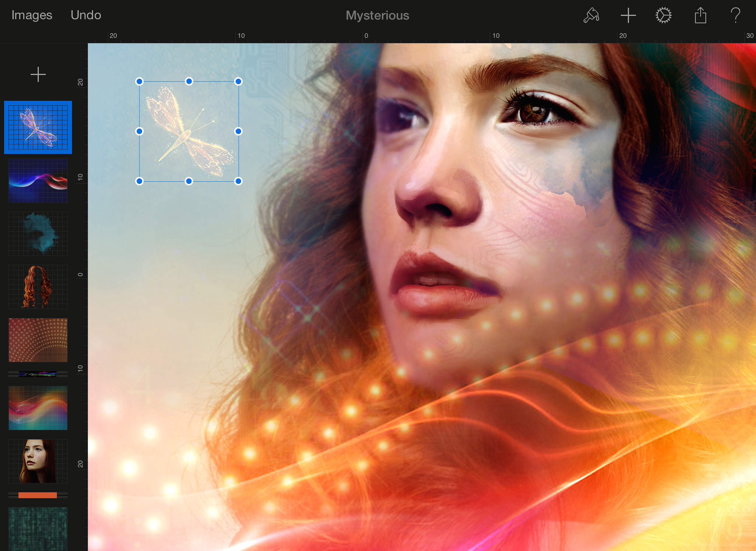Tap the Mysterious document title
This screenshot has height=551, width=756.
click(x=377, y=16)
